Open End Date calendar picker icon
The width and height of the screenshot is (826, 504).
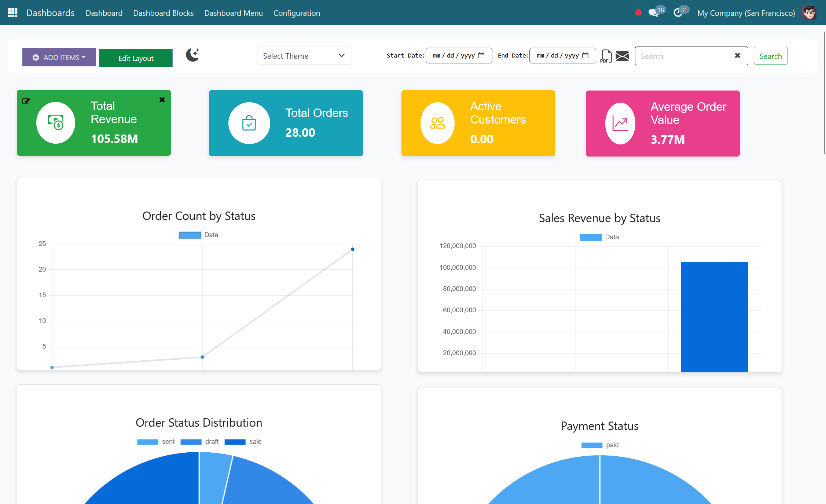[585, 55]
